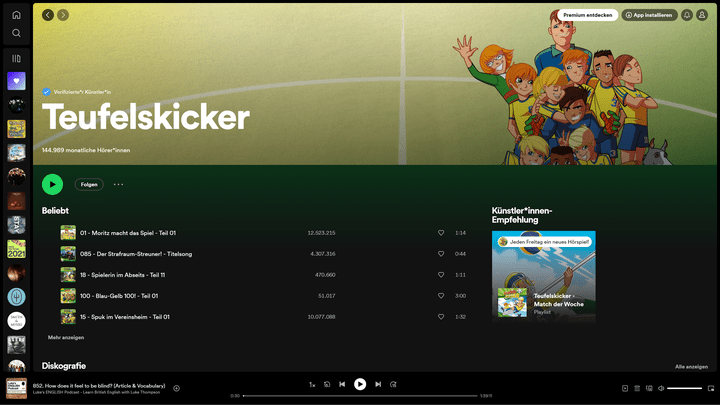Open the user profile menu
The width and height of the screenshot is (720, 405).
702,15
